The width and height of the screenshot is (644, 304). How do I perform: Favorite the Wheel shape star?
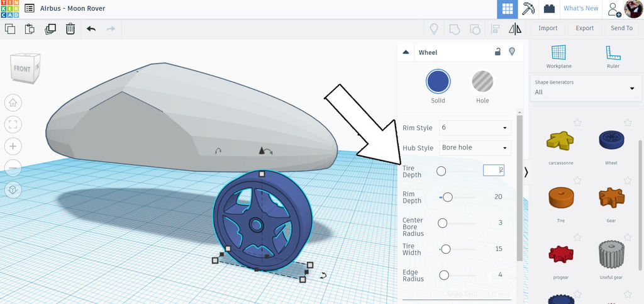point(628,123)
